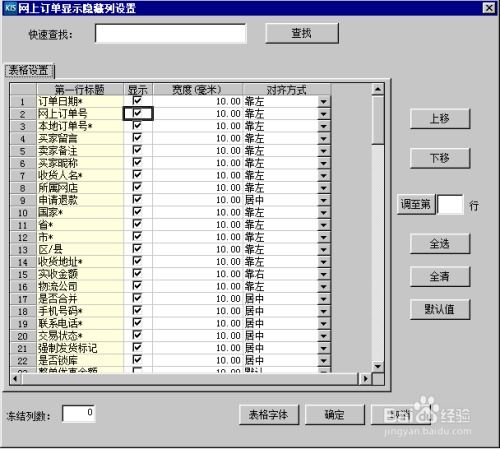Click the vertical scrollbar up arrow
Screen dimensions: 500x449
coord(378,89)
